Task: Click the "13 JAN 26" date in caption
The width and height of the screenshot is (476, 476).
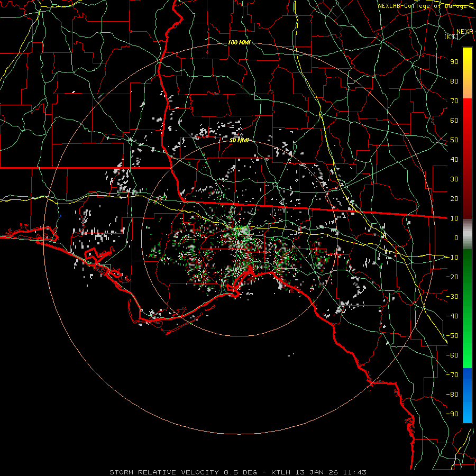Action: click(317, 472)
